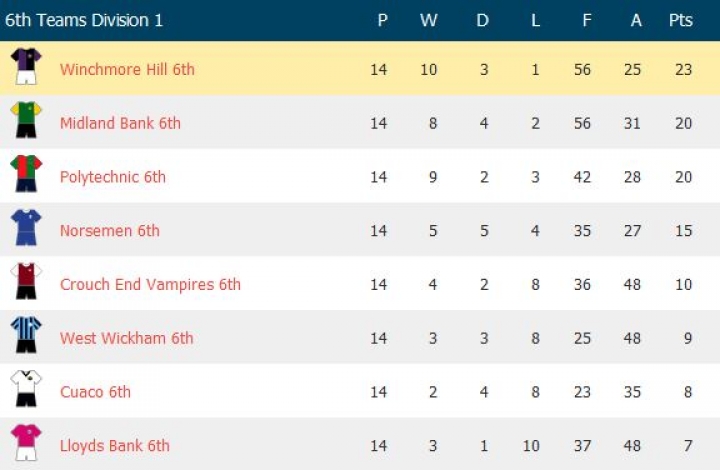This screenshot has width=720, height=470.
Task: Click the Lloyds Bank pink kit icon
Action: tap(26, 442)
